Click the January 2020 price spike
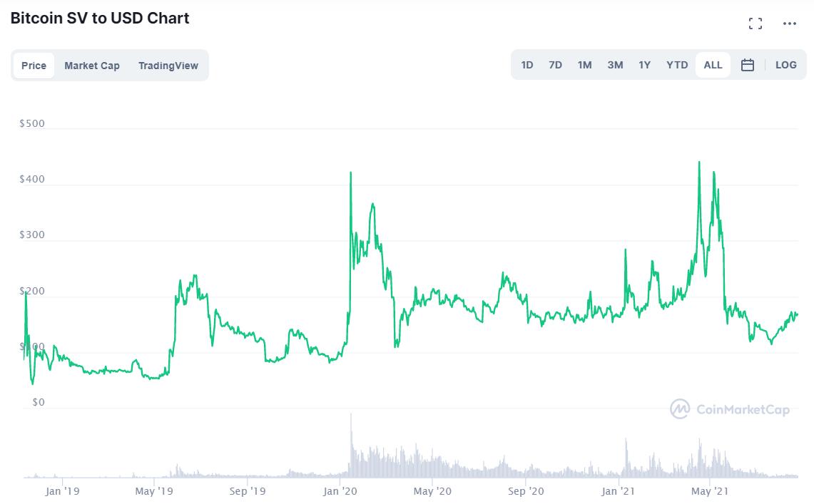The image size is (814, 504). pyautogui.click(x=350, y=173)
